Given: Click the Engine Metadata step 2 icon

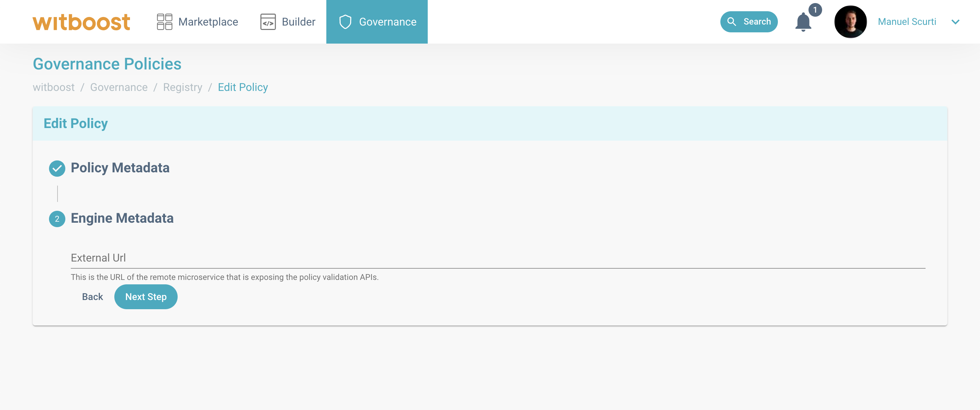Looking at the screenshot, I should coord(57,218).
